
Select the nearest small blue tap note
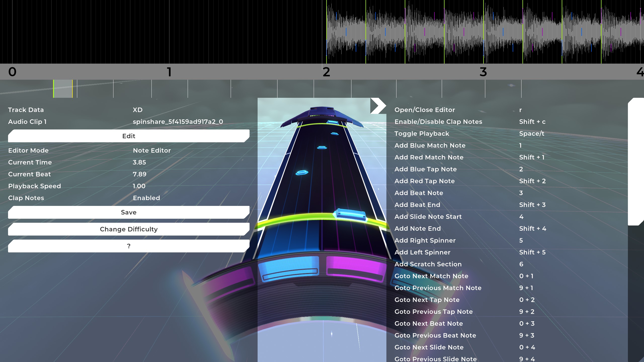[x=302, y=172]
